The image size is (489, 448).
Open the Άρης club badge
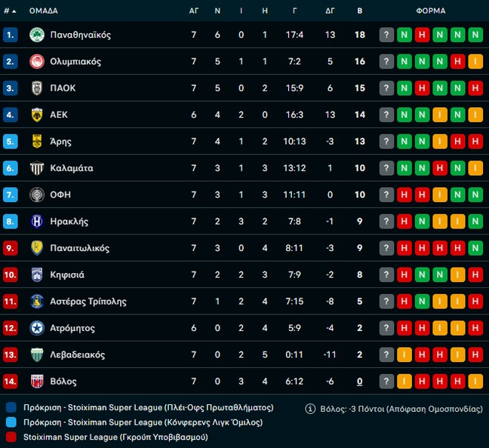pyautogui.click(x=37, y=141)
